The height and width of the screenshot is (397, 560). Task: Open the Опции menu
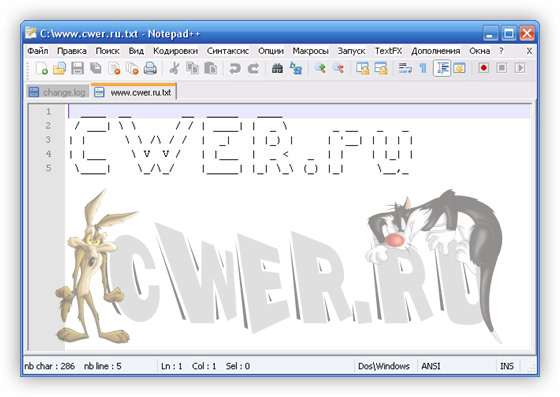[271, 51]
